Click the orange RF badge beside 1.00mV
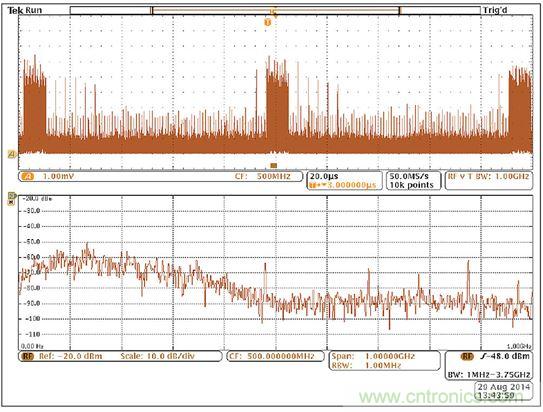543x412 pixels. click(28, 177)
